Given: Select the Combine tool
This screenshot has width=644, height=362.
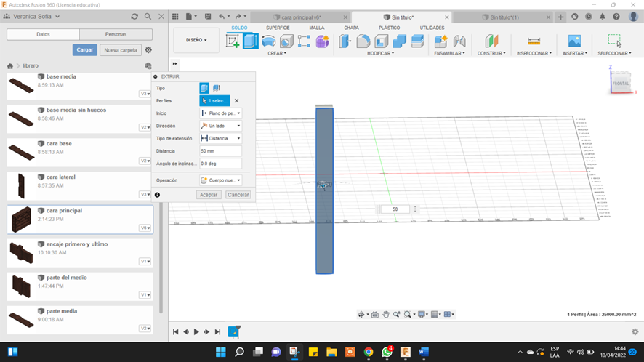Looking at the screenshot, I should coord(399,41).
